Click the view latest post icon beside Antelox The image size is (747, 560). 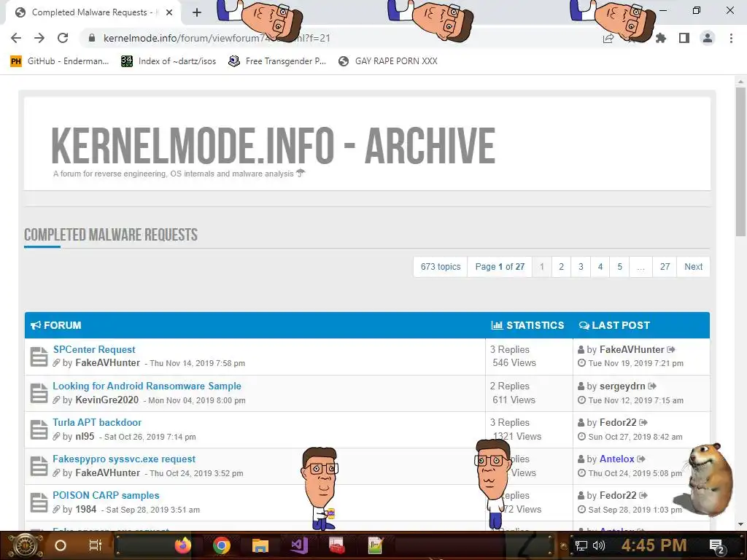tap(641, 459)
